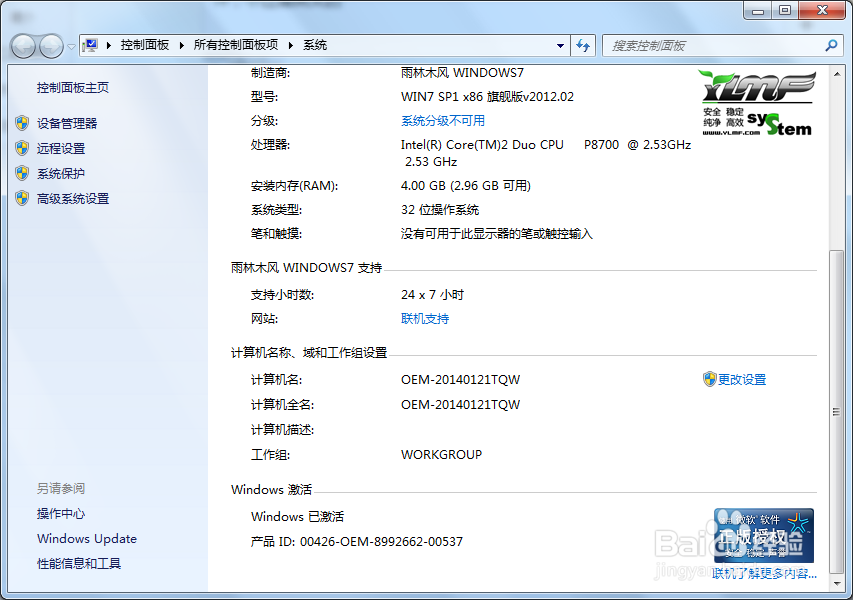This screenshot has width=853, height=600.
Task: Click the shield icon next to 更改设置
Action: click(709, 379)
